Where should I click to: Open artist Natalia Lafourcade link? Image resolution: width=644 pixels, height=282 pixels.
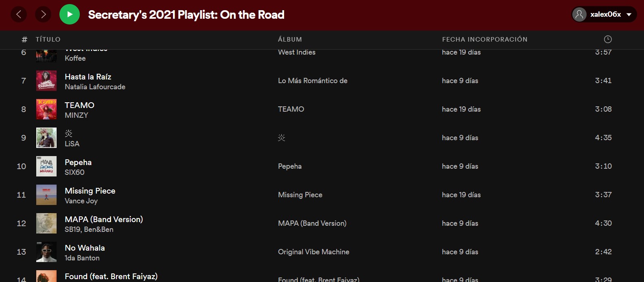click(95, 87)
